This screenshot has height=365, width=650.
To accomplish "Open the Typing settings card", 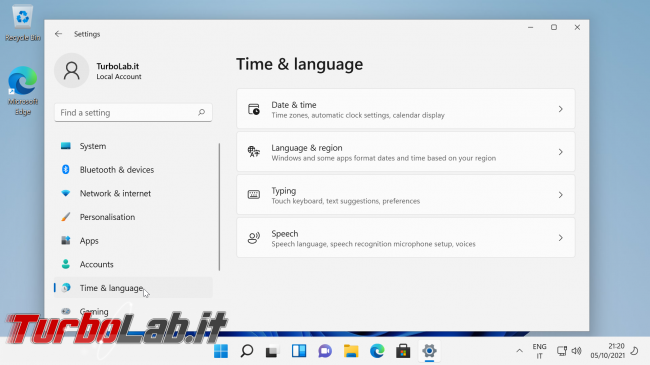I will (x=406, y=195).
